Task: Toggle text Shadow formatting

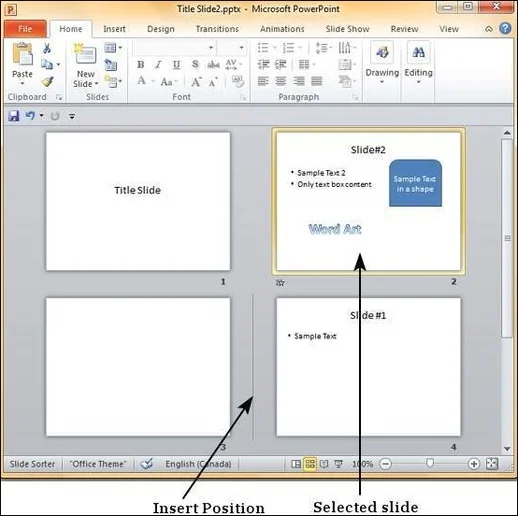Action: [x=195, y=64]
